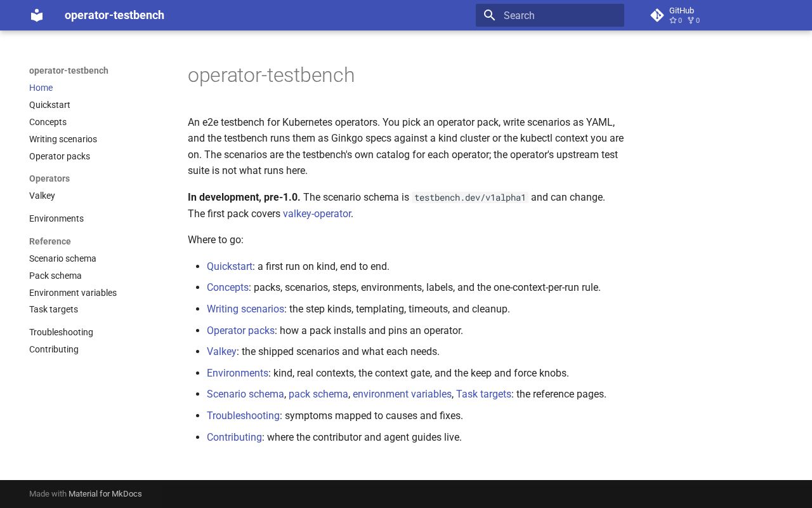
Task: Open Troubleshooting in the sidebar navigation
Action: 61,332
